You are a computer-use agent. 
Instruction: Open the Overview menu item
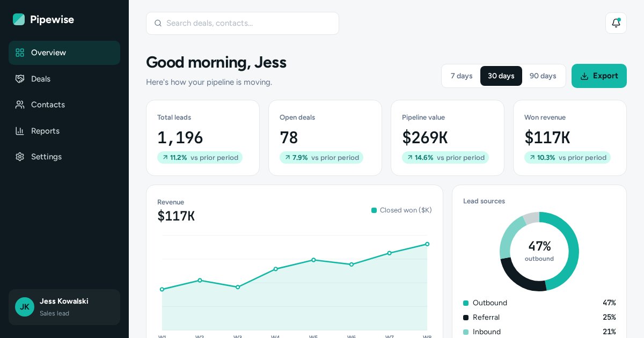tap(64, 53)
